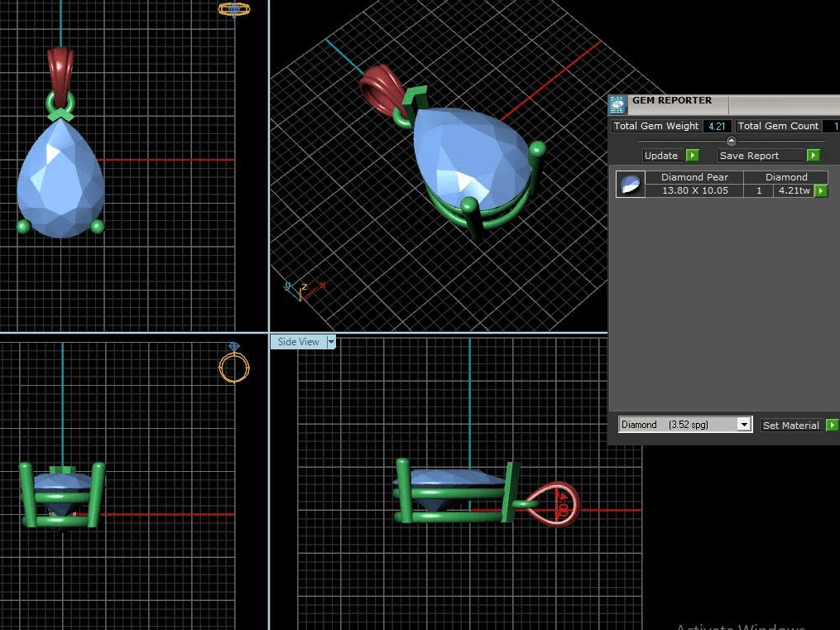Click the green arrow beside Set Material
The height and width of the screenshot is (630, 840).
(832, 426)
